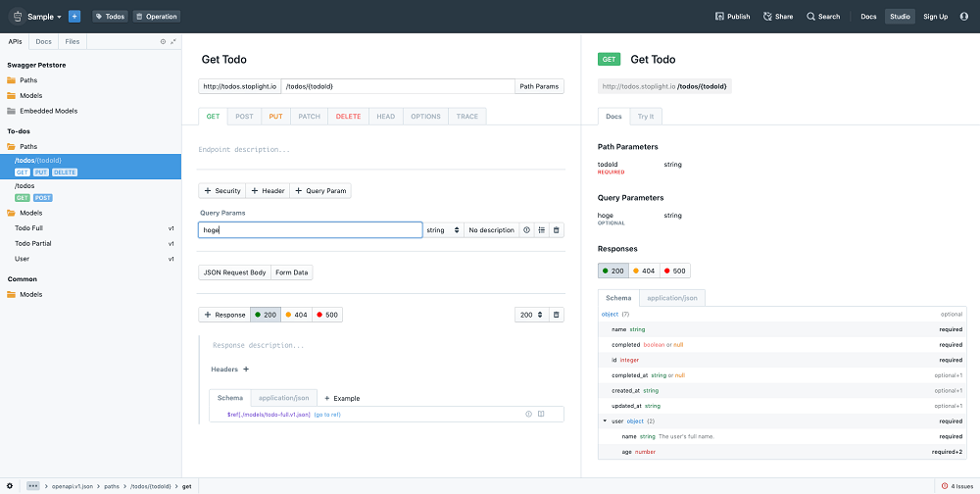Click the http://todos.stoplight.io host button
980x494 pixels.
tap(240, 86)
